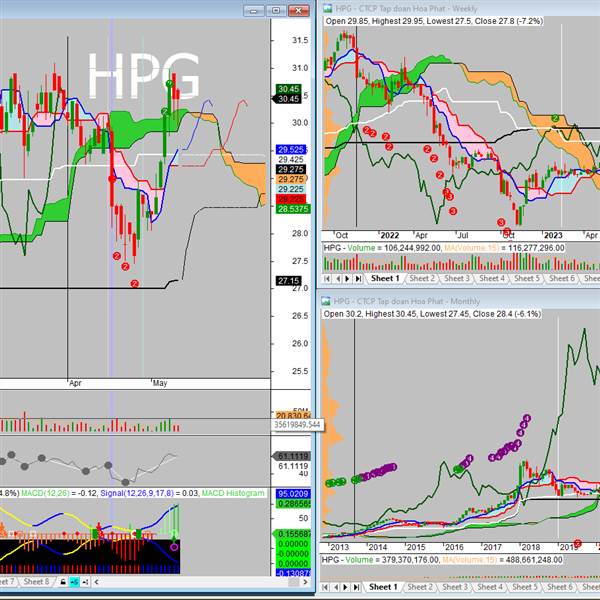This screenshot has width=600, height=600.
Task: Click the chart icon in Monthly window title
Action: coord(326,301)
